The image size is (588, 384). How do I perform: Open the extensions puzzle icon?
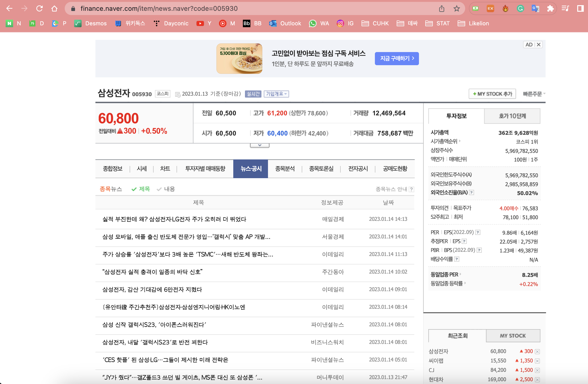click(550, 9)
